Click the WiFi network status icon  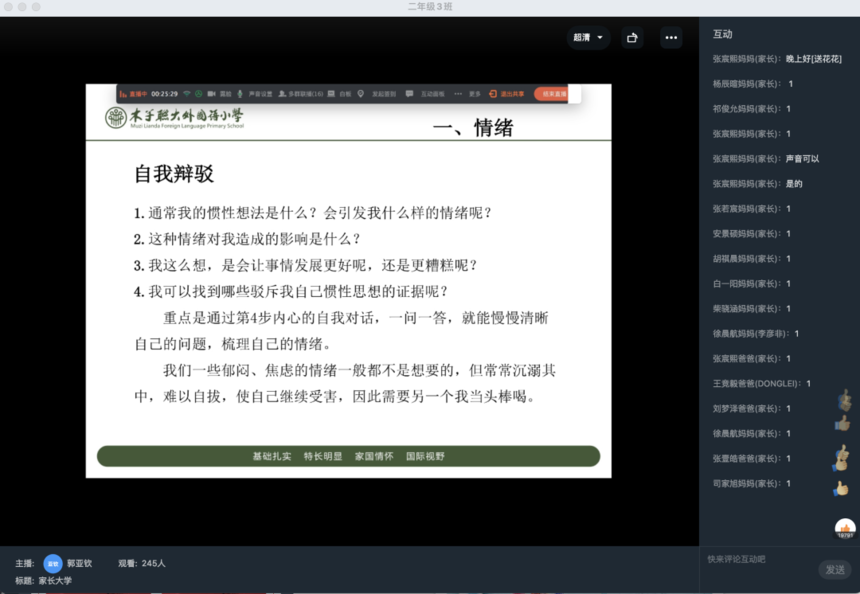[x=186, y=94]
